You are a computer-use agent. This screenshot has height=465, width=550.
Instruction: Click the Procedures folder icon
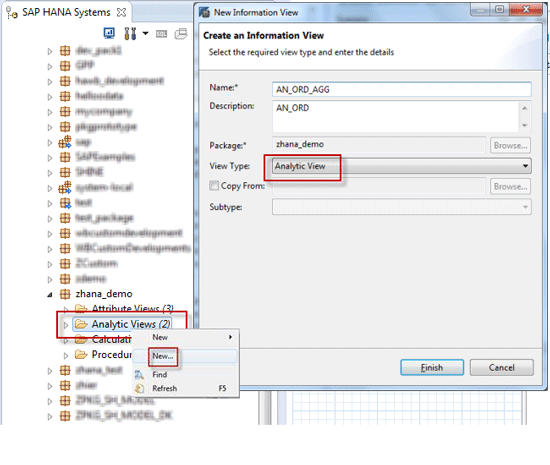coord(81,355)
